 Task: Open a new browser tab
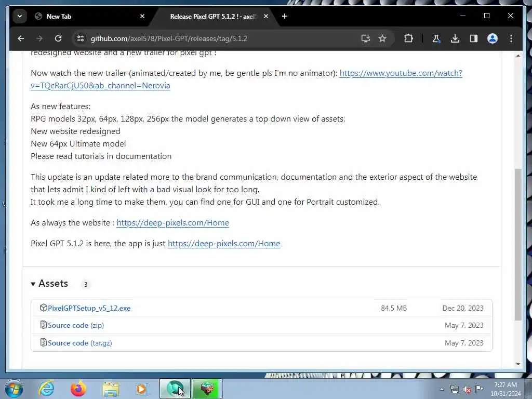(285, 16)
